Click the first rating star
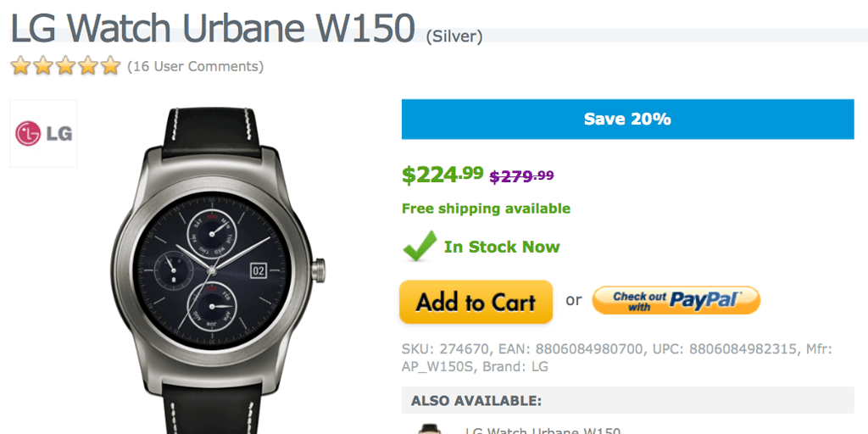The height and width of the screenshot is (434, 868). tap(20, 66)
